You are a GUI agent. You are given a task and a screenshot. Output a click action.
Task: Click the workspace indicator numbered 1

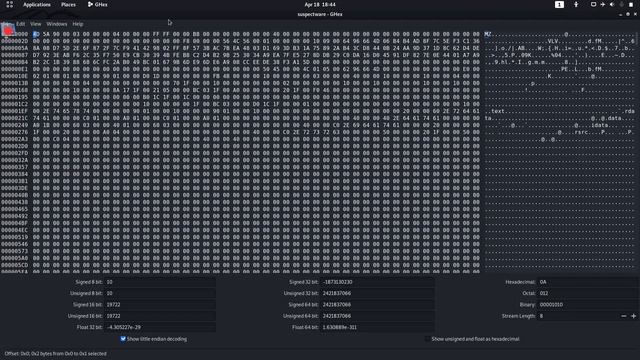tap(559, 4)
